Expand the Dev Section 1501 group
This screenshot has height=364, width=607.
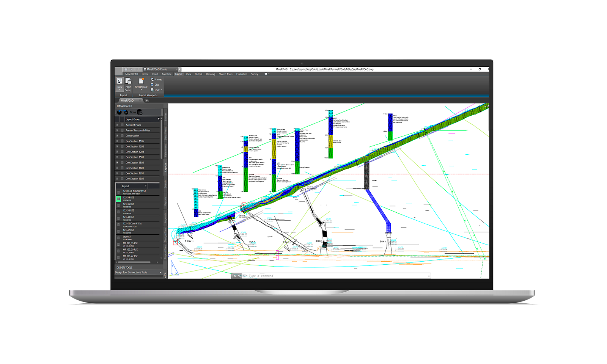117,157
